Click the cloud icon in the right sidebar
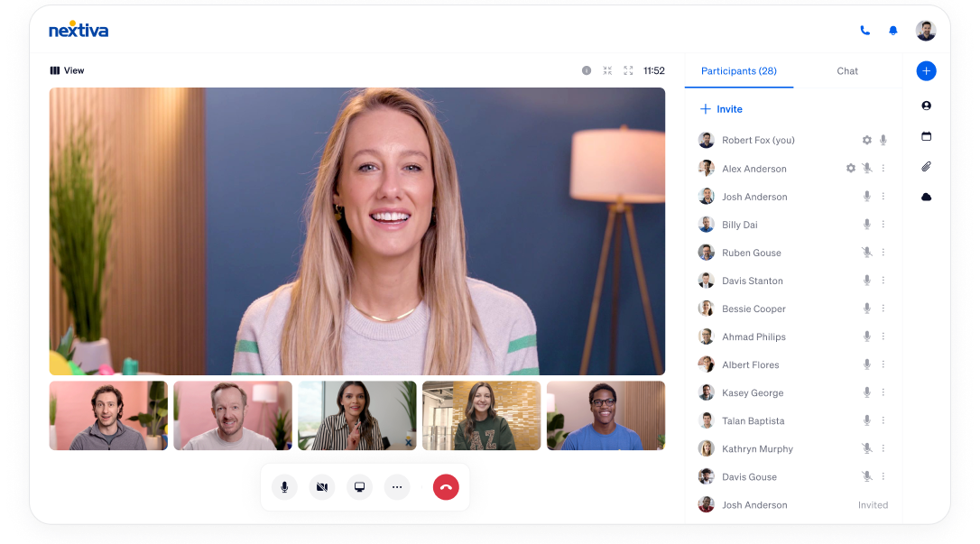Screen dimensions: 980x544 coord(926,196)
